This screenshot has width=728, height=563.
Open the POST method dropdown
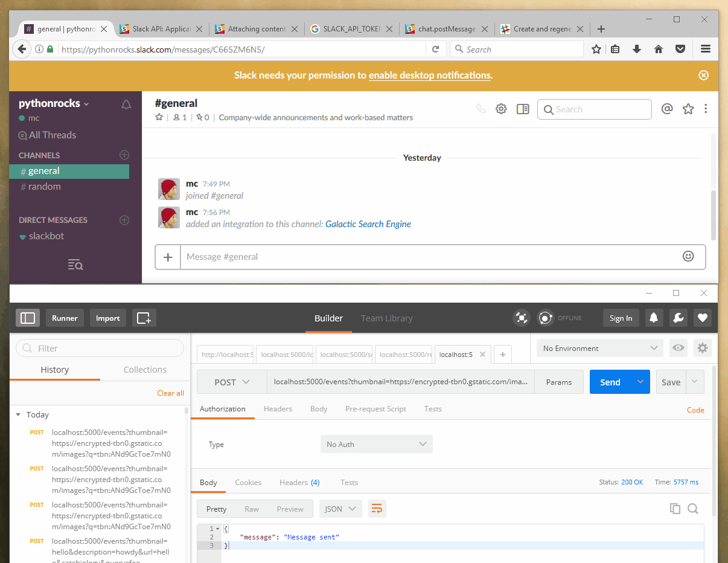pos(232,382)
